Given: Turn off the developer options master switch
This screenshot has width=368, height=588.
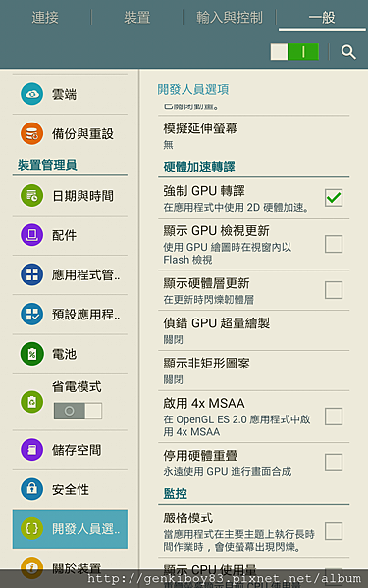Looking at the screenshot, I should click(294, 52).
